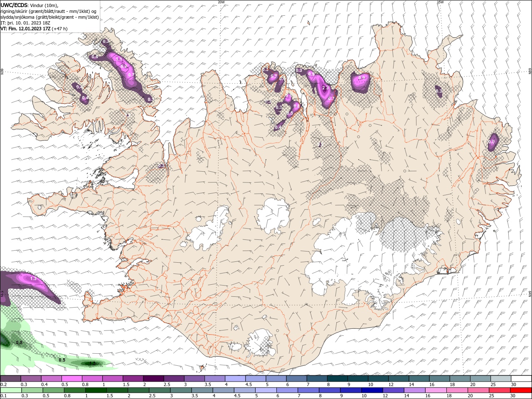The image size is (532, 399).
Task: Click the 0.5 value in the green rain band
Action: (x=62, y=360)
